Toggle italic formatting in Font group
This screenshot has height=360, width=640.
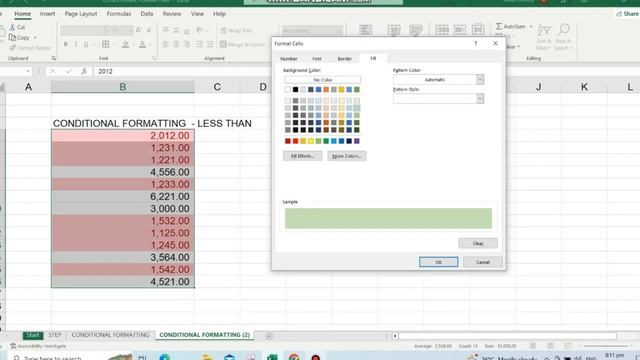point(76,44)
